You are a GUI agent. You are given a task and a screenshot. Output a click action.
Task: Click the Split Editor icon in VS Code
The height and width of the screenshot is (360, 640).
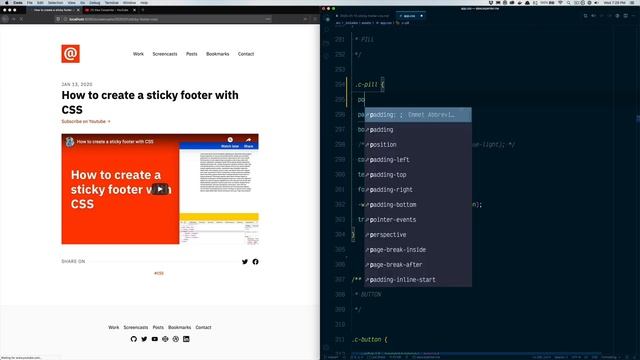click(625, 16)
